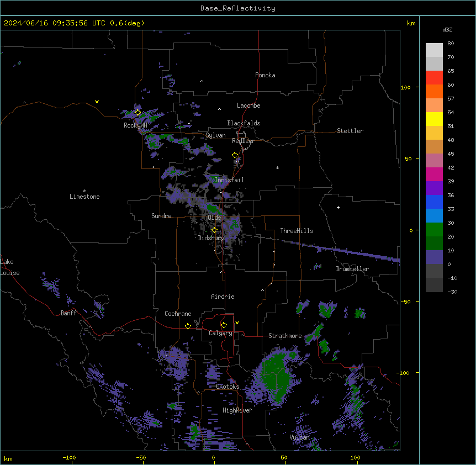
Task: Select the ThreeHills map label
Action: click(297, 231)
